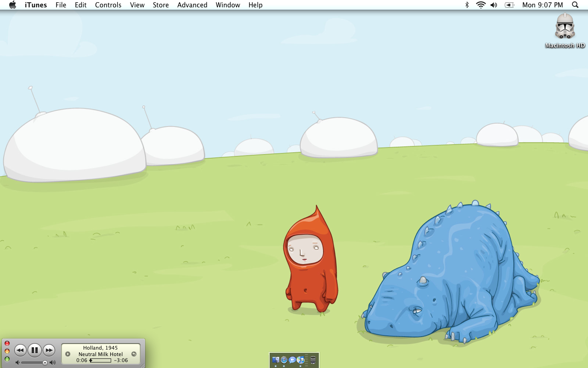The image size is (588, 368).
Task: Open the Help menu
Action: pyautogui.click(x=255, y=5)
